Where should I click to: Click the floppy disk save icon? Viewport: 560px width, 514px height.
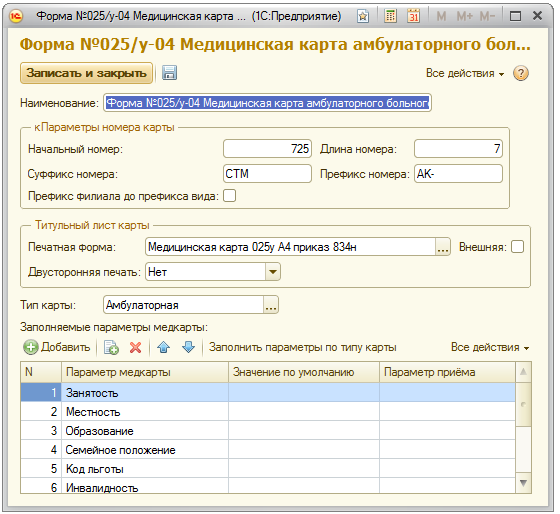tap(169, 73)
